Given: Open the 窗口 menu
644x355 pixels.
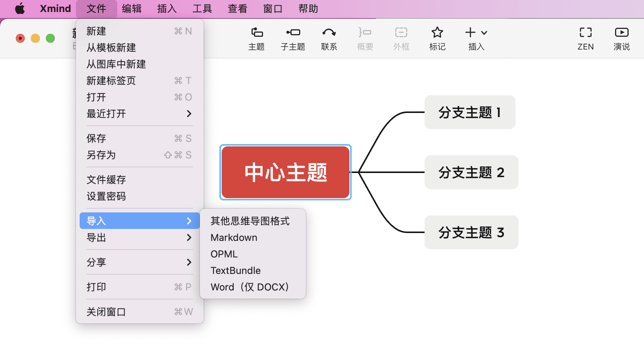Looking at the screenshot, I should 273,9.
